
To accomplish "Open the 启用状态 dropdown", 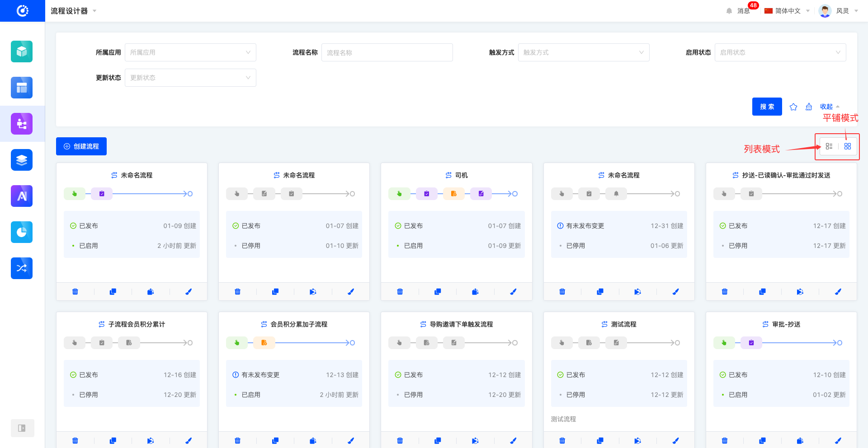I will pos(780,52).
